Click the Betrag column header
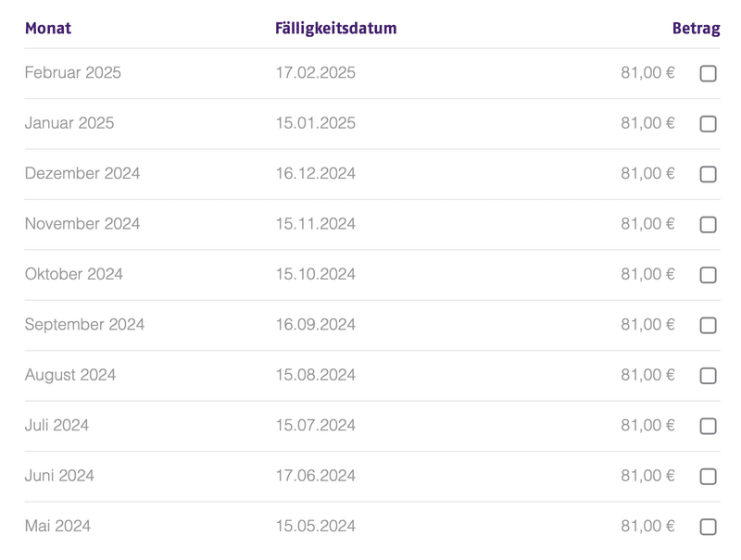Image resolution: width=741 pixels, height=560 pixels. pos(696,28)
